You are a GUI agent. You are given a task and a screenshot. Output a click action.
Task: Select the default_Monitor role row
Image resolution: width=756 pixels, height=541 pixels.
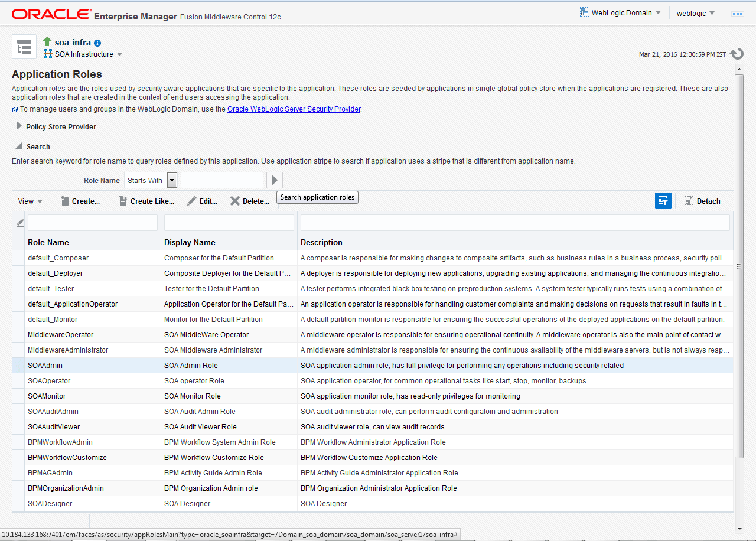click(373, 320)
